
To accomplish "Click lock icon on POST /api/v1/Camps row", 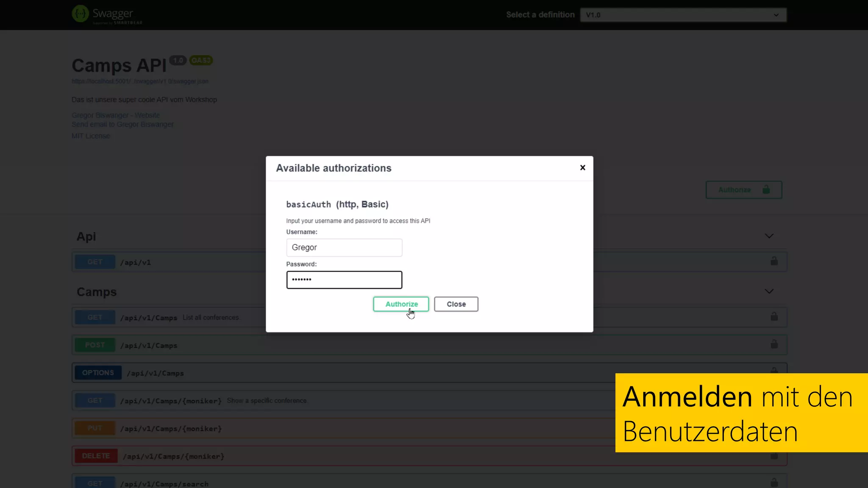I will pyautogui.click(x=774, y=344).
